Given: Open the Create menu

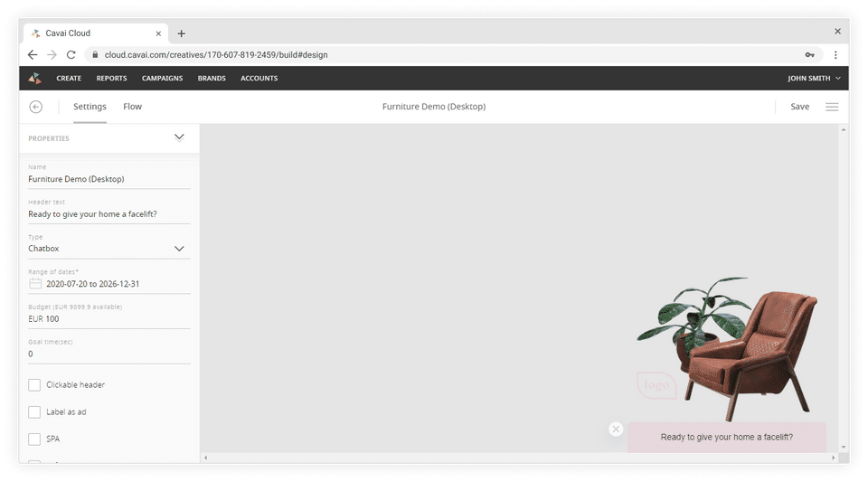Looking at the screenshot, I should [69, 79].
